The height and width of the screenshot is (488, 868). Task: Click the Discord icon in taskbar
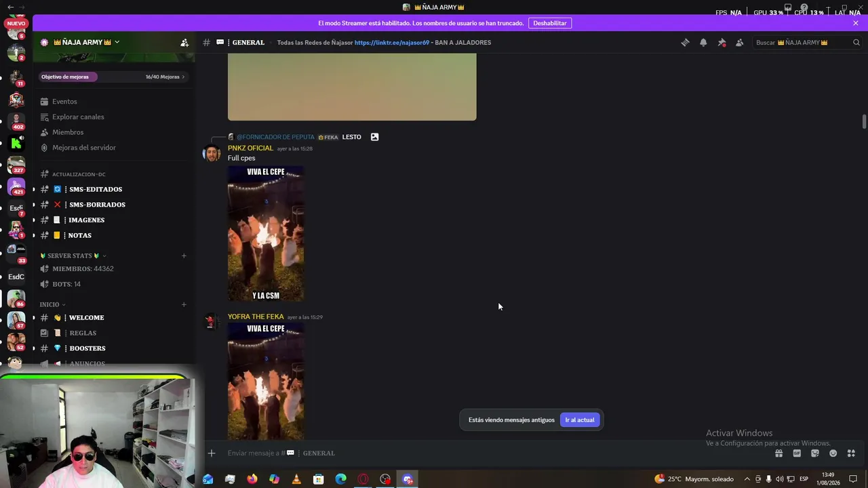pos(408,479)
